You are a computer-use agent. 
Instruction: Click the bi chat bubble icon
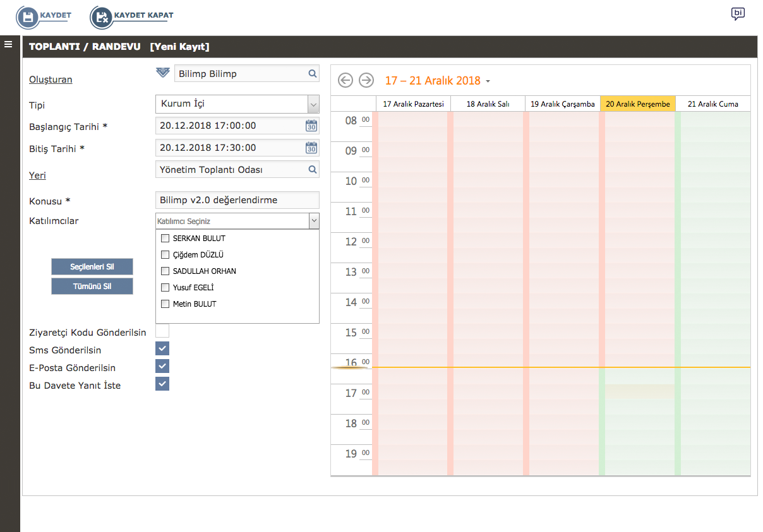point(737,14)
